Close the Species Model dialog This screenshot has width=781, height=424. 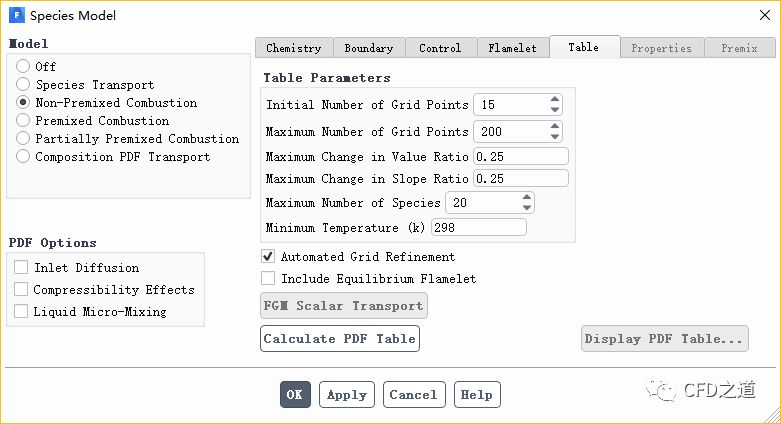(757, 15)
